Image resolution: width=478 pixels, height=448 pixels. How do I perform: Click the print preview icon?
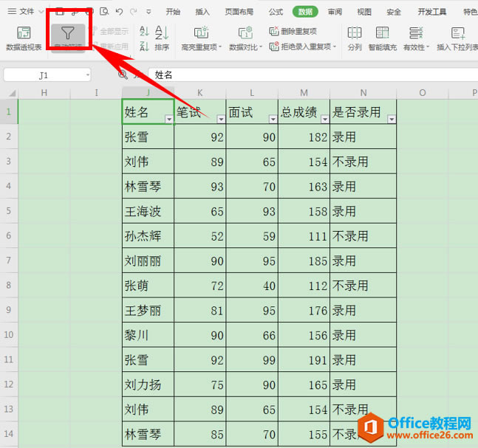tap(104, 12)
